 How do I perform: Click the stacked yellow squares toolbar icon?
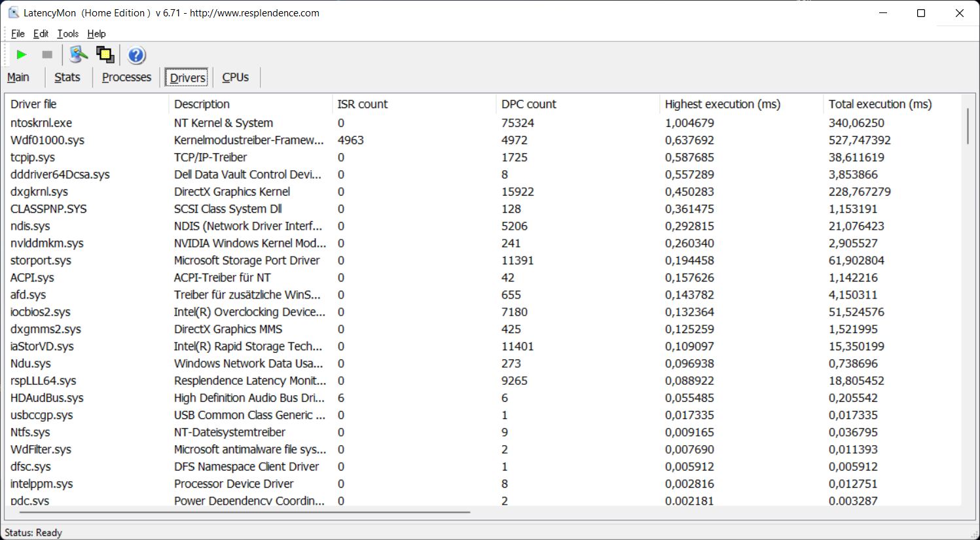[105, 55]
